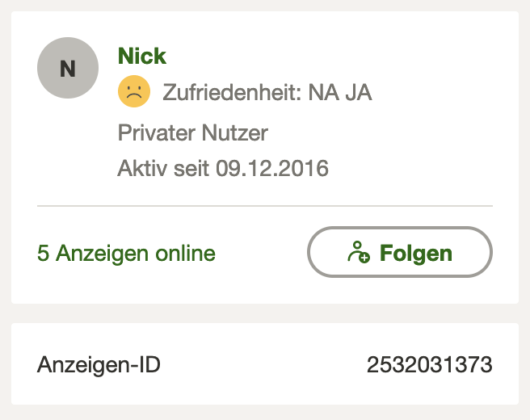530x420 pixels.
Task: Click the word Zufriedenheit next to the smiley
Action: click(232, 93)
